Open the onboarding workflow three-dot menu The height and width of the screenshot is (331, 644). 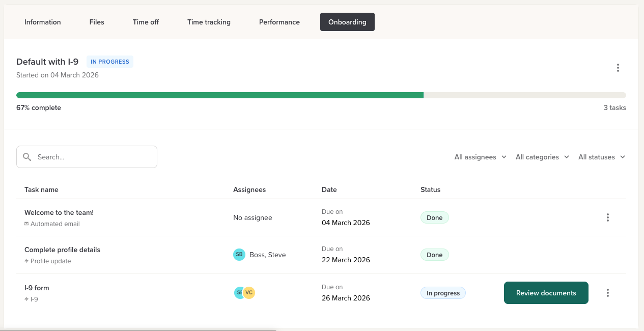pyautogui.click(x=618, y=68)
